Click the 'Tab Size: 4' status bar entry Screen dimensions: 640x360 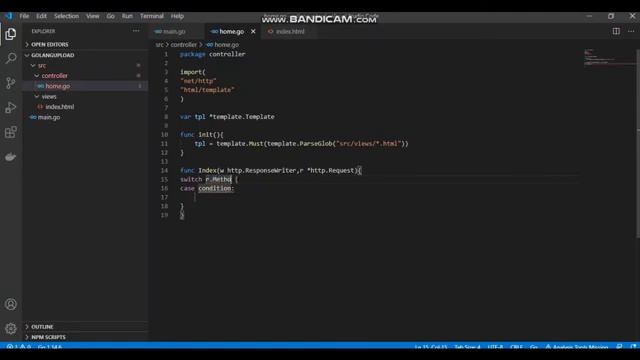[x=467, y=347]
